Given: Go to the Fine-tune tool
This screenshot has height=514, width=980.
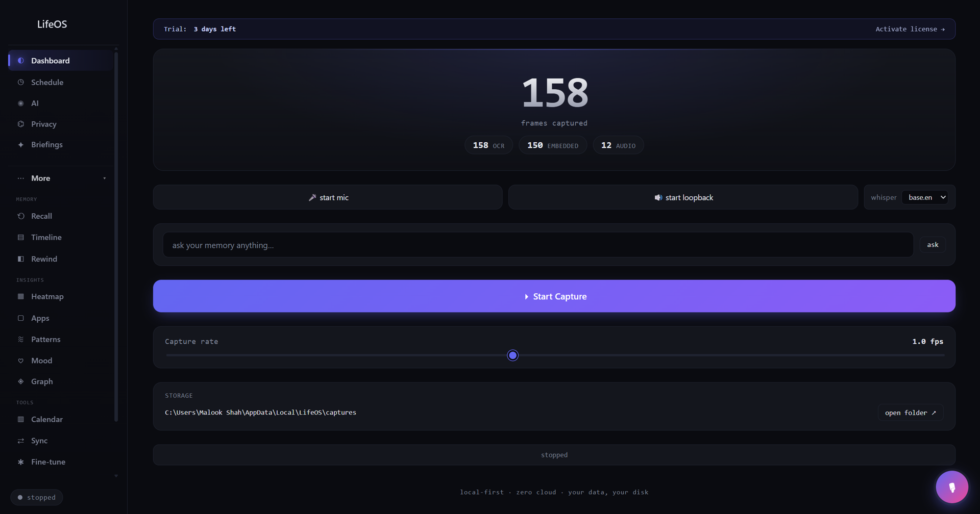Looking at the screenshot, I should click(x=61, y=462).
